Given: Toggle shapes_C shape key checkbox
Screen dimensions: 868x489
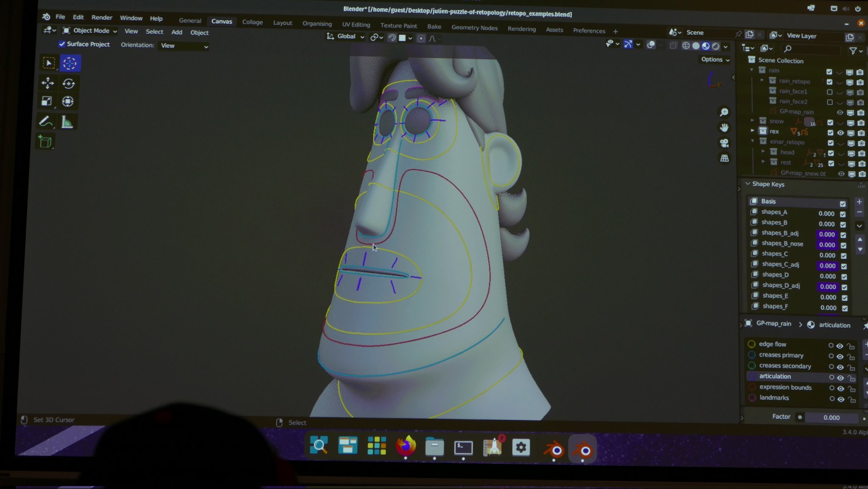Looking at the screenshot, I should [844, 256].
